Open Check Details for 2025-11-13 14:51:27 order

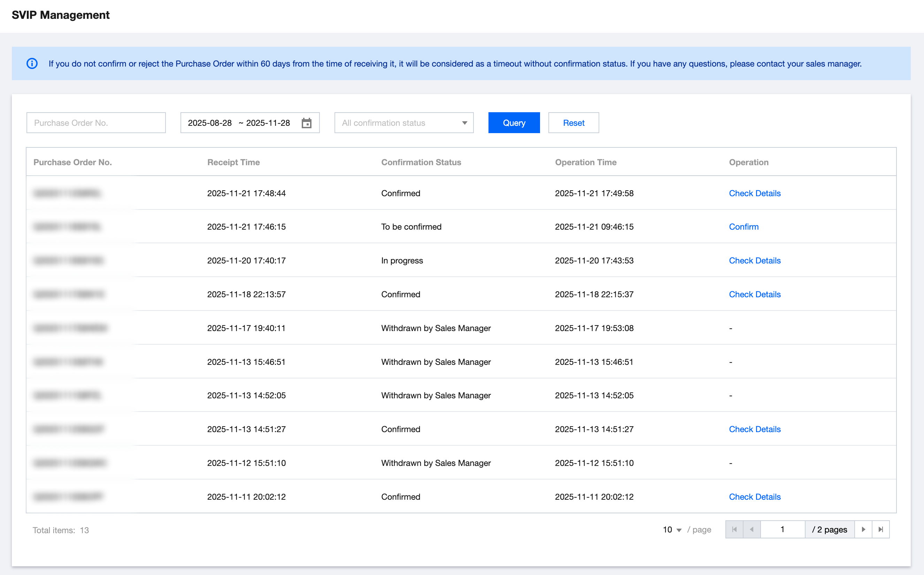pos(754,429)
